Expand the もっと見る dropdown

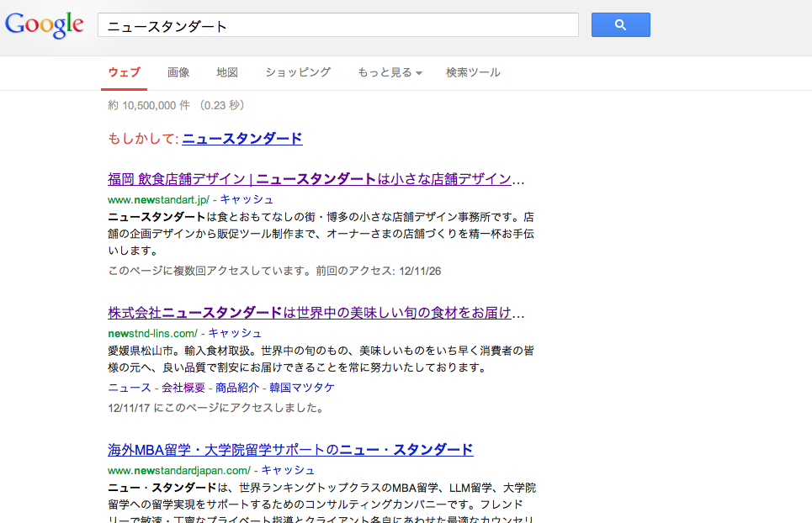390,72
